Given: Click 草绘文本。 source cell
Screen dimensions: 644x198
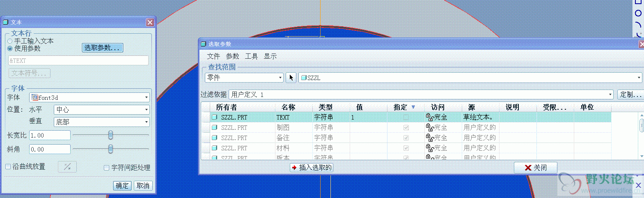Looking at the screenshot, I should 481,117.
